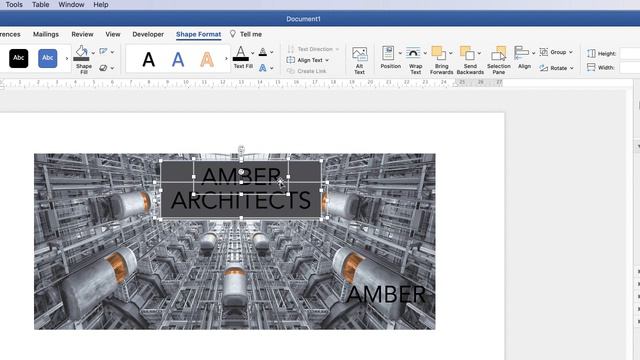Click the Tell me search box
The width and height of the screenshot is (640, 360).
[251, 34]
